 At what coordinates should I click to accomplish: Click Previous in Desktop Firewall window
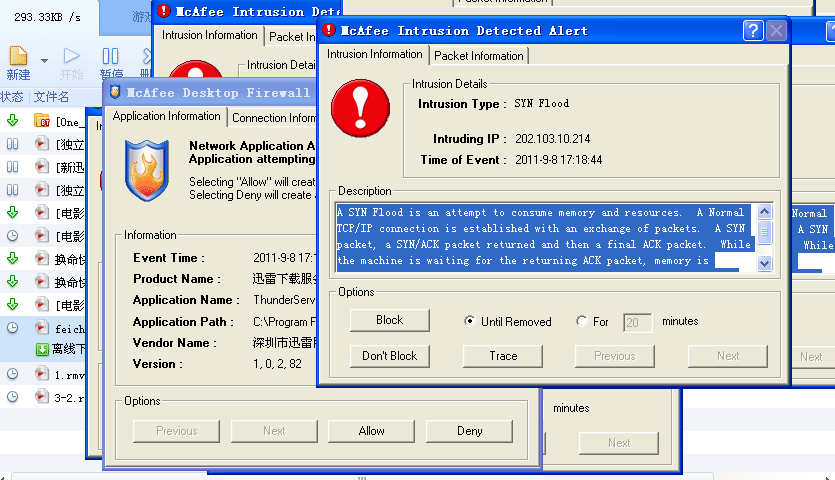176,431
